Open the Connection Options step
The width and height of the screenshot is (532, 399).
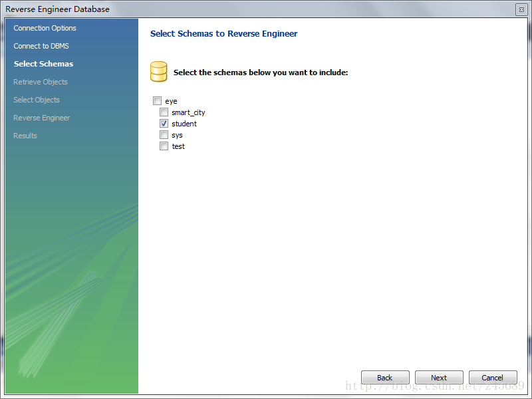tap(45, 28)
